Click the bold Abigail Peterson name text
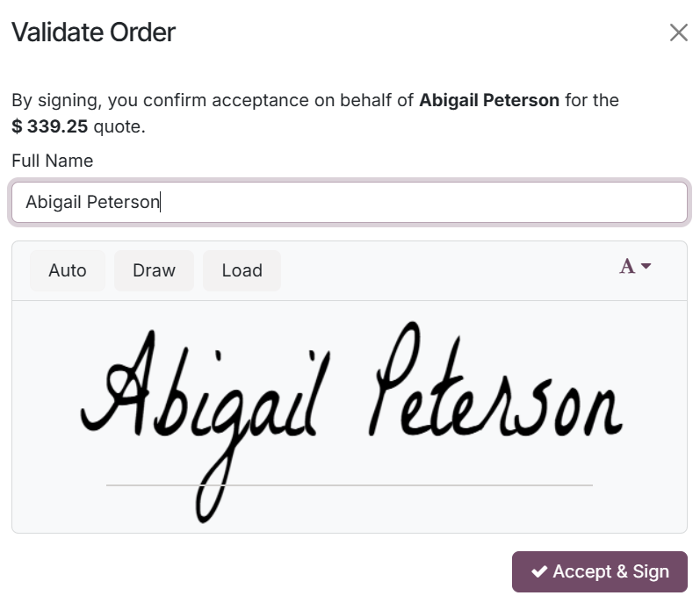Viewport: 700px width, 610px height. coord(489,100)
